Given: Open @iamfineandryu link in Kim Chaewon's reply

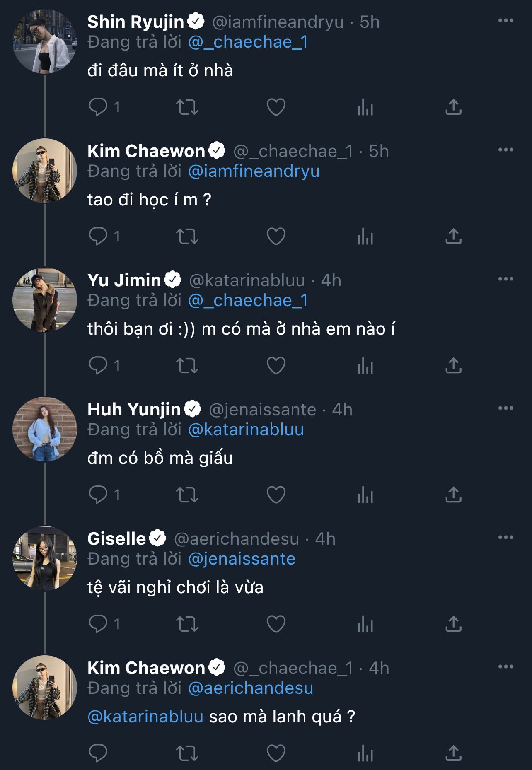Looking at the screenshot, I should (254, 171).
